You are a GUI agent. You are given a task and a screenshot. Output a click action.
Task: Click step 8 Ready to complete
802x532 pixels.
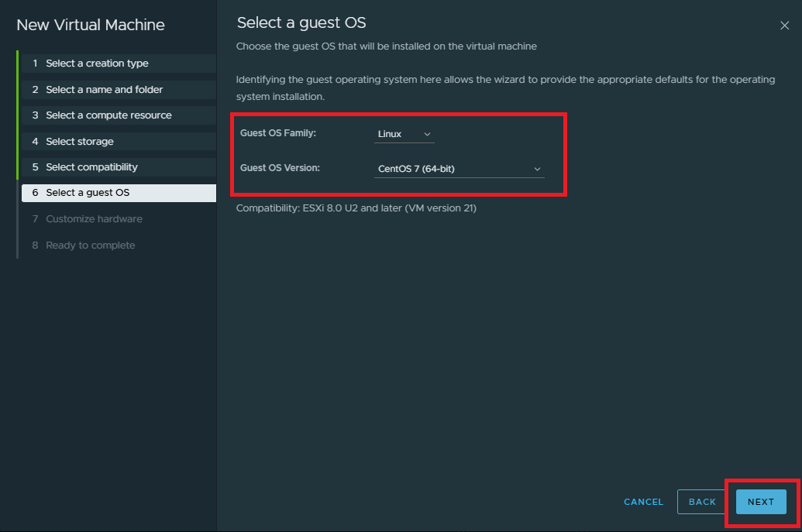tap(90, 245)
